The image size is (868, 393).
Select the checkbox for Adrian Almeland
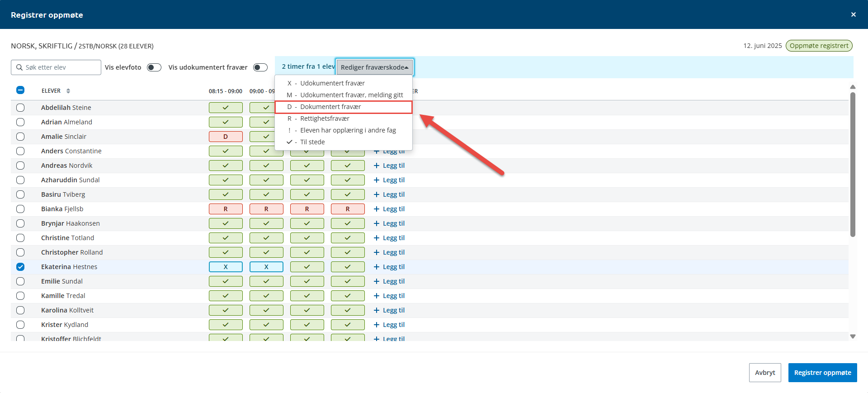(20, 122)
